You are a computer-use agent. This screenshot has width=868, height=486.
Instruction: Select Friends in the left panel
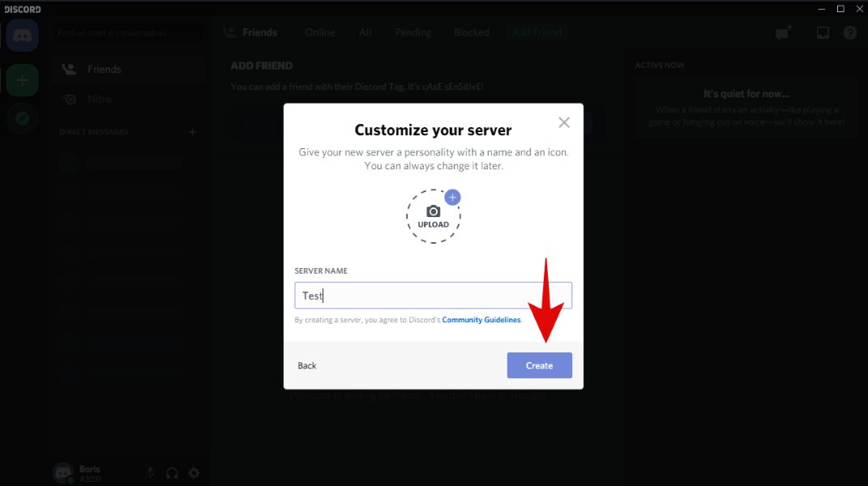tap(129, 69)
